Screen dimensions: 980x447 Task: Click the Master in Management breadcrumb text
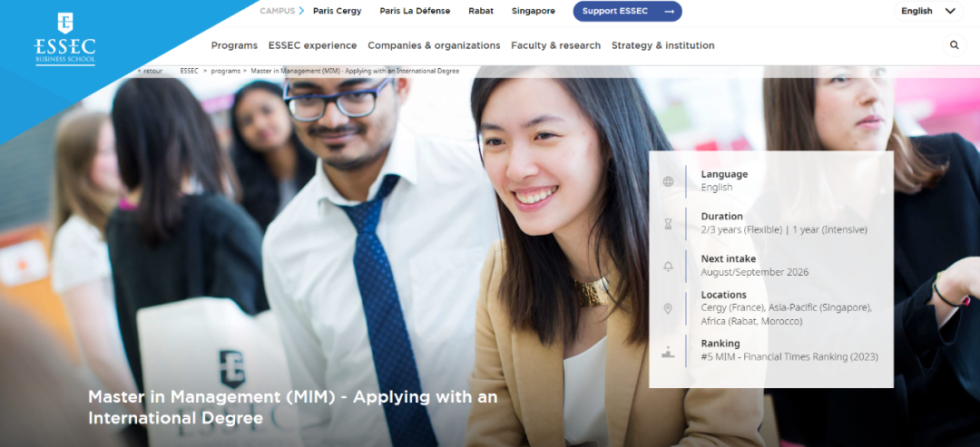pos(355,71)
